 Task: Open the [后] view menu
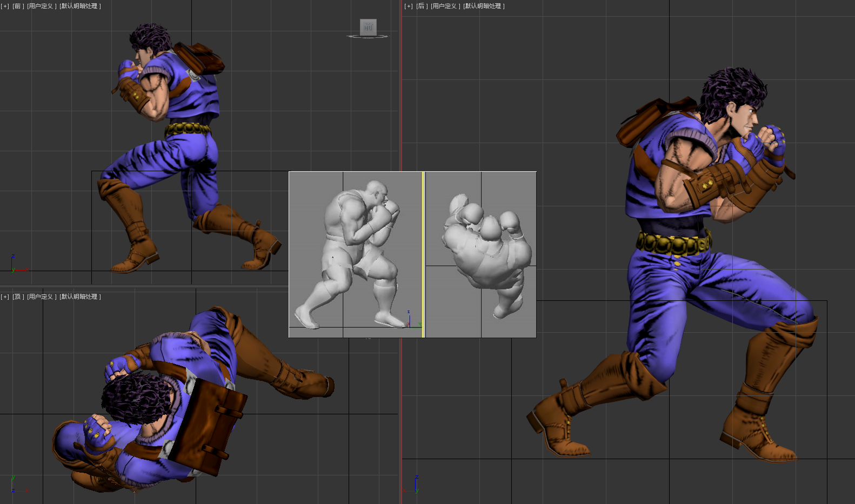pyautogui.click(x=422, y=6)
